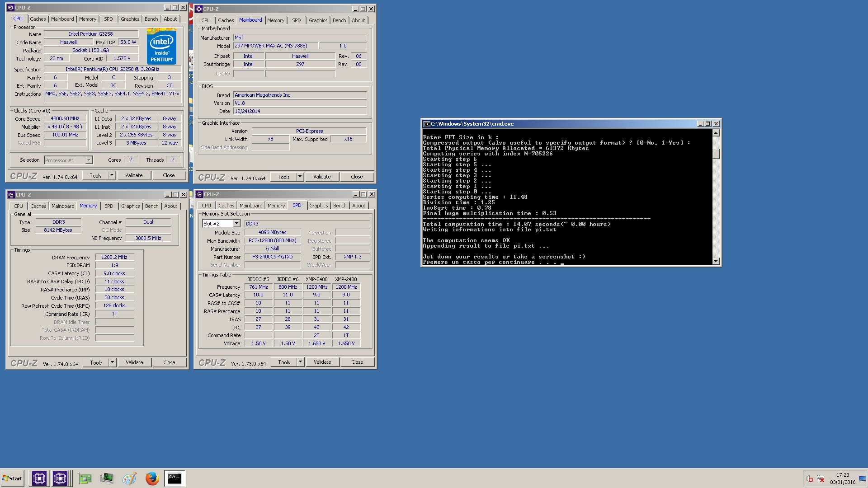The image size is (868, 488).
Task: Click Validate in the CPU tab window
Action: (x=134, y=175)
